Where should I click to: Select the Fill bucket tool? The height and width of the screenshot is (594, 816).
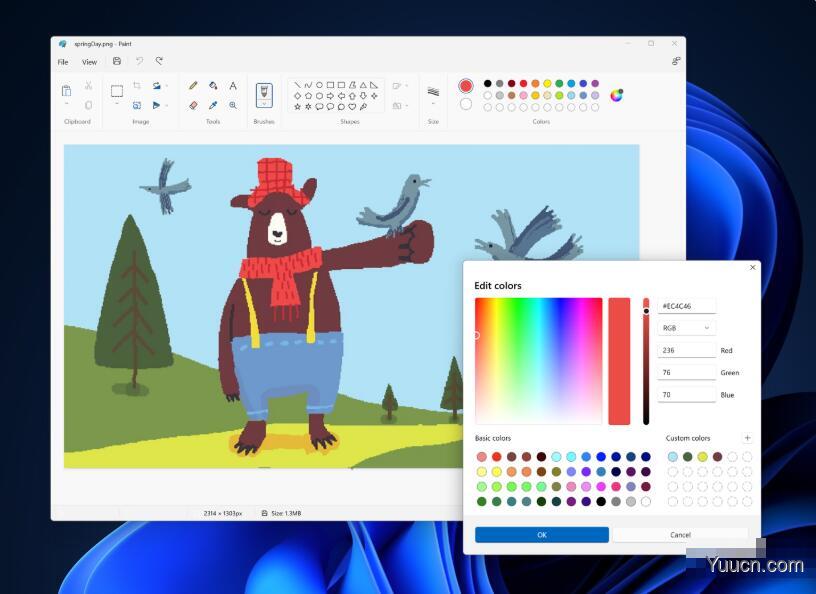coord(213,85)
